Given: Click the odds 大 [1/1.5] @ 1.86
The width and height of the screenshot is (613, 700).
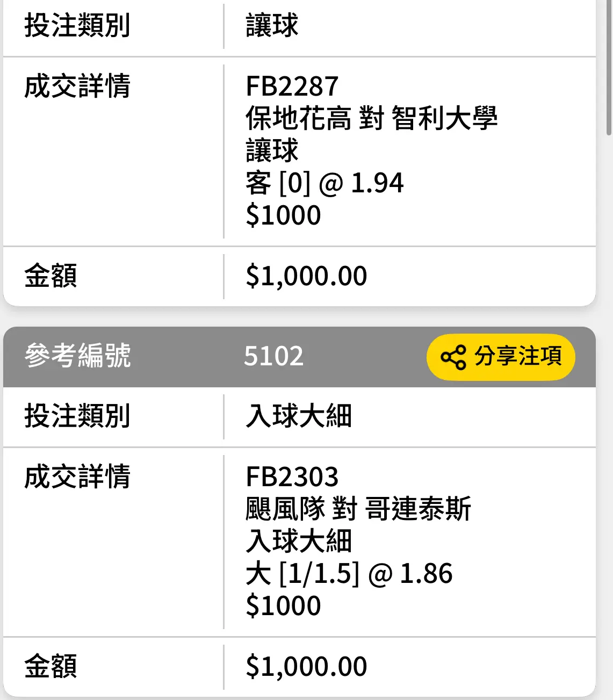Looking at the screenshot, I should [x=349, y=573].
